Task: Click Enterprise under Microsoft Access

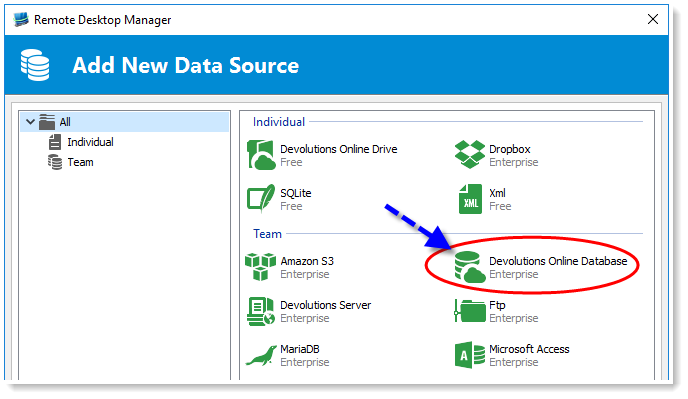Action: (x=514, y=363)
